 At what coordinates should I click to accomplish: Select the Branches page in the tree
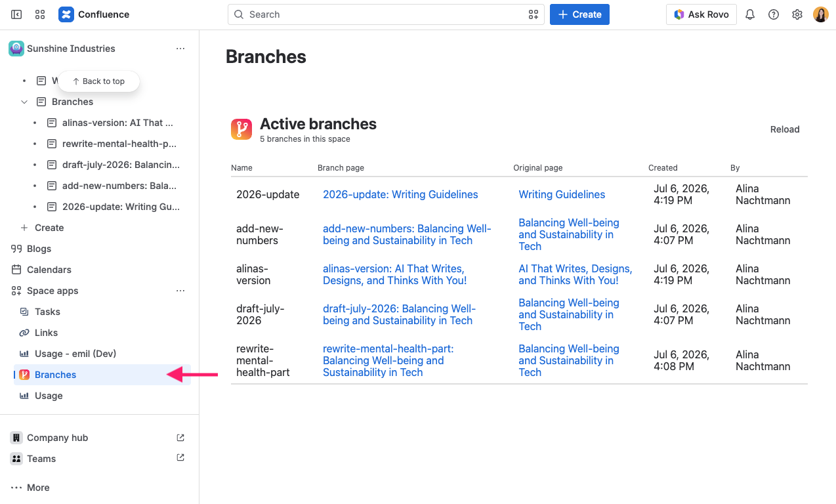tap(72, 102)
